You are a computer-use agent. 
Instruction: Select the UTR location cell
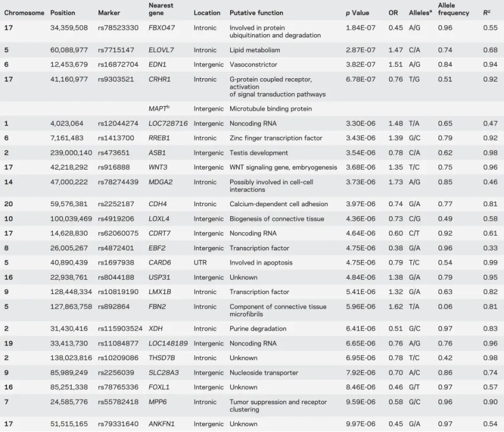tap(200, 263)
